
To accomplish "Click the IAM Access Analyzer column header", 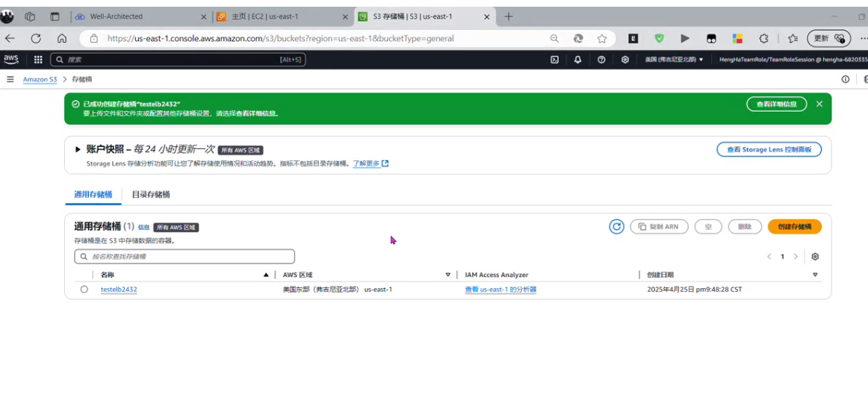I will [497, 275].
